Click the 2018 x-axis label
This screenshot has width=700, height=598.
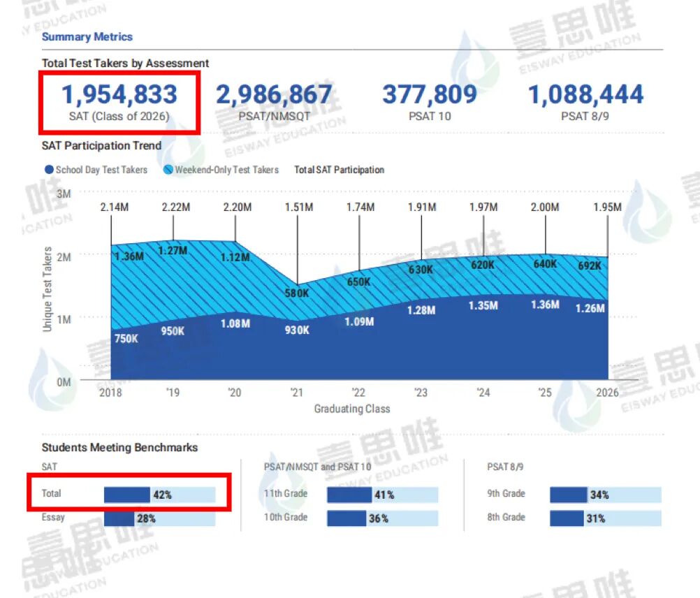(110, 393)
